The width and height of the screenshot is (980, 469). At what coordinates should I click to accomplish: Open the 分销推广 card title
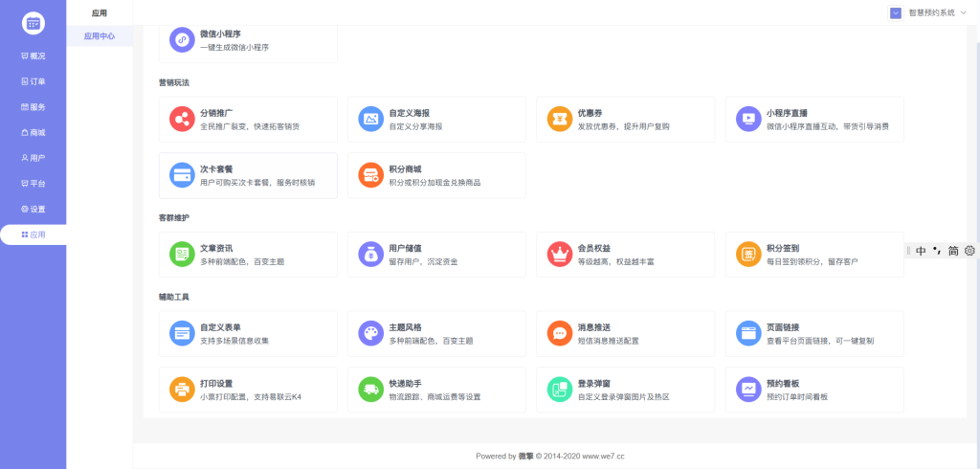tap(216, 113)
